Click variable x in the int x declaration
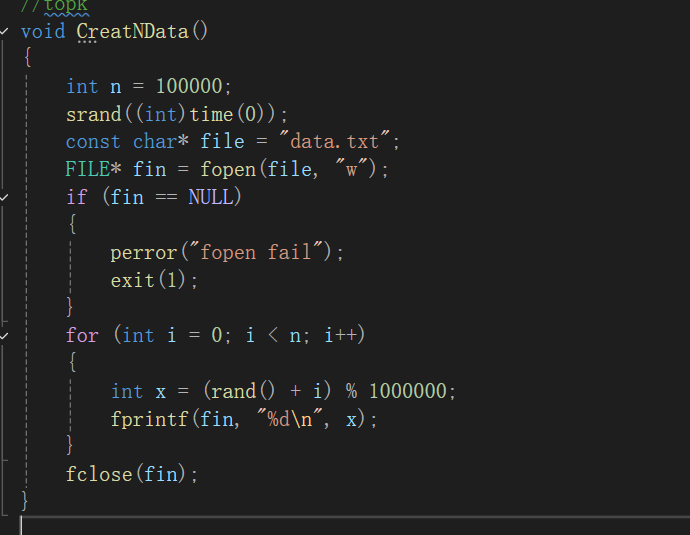 [x=161, y=392]
